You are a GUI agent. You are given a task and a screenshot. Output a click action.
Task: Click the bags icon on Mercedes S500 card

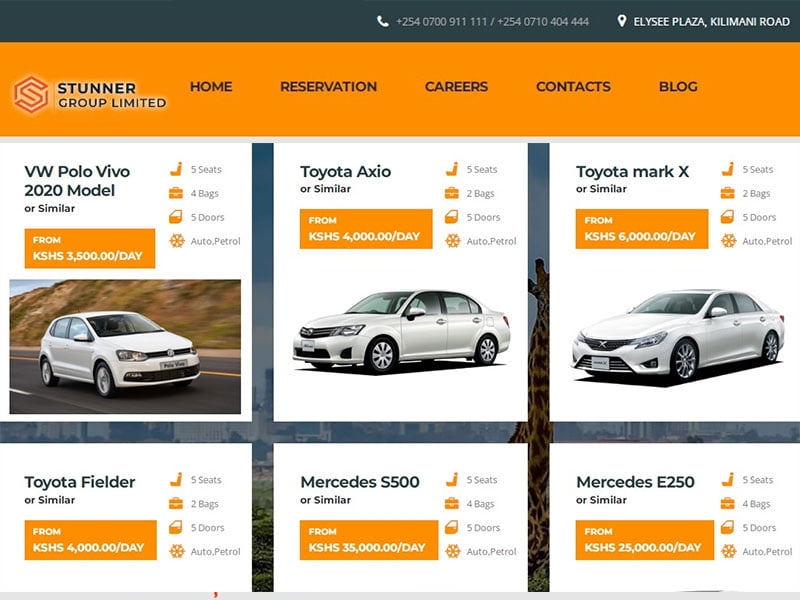[x=452, y=504]
